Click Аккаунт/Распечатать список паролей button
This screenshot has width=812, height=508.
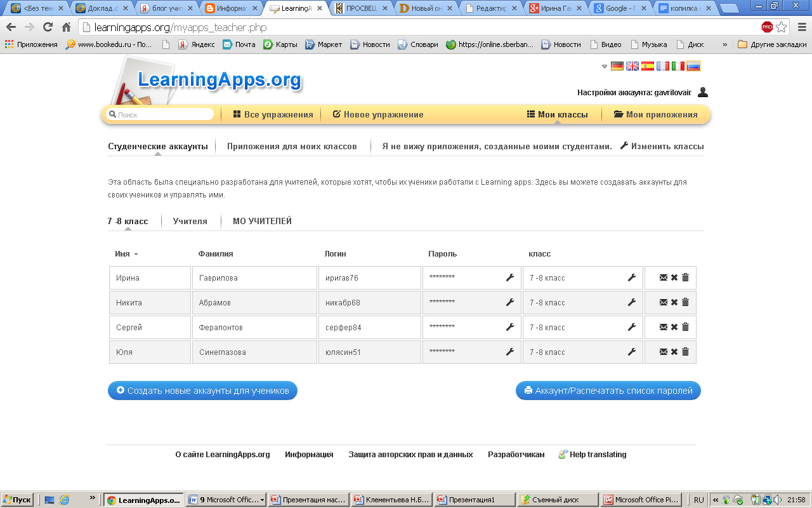[x=608, y=391]
